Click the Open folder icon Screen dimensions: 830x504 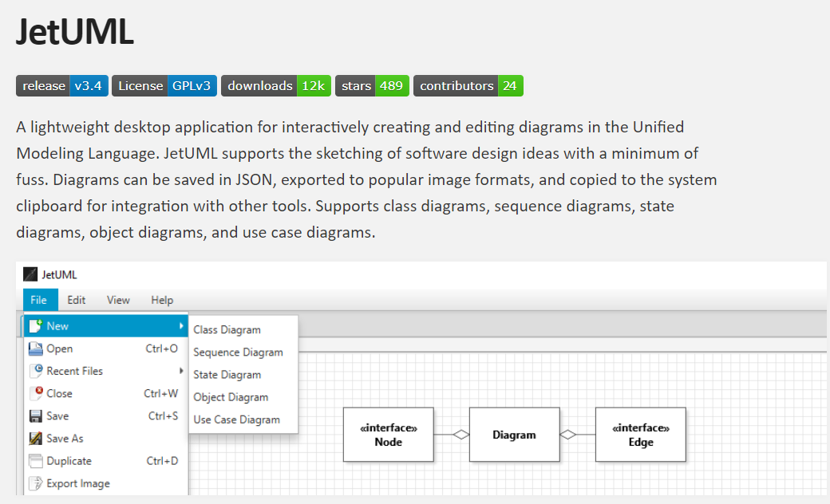coord(35,348)
